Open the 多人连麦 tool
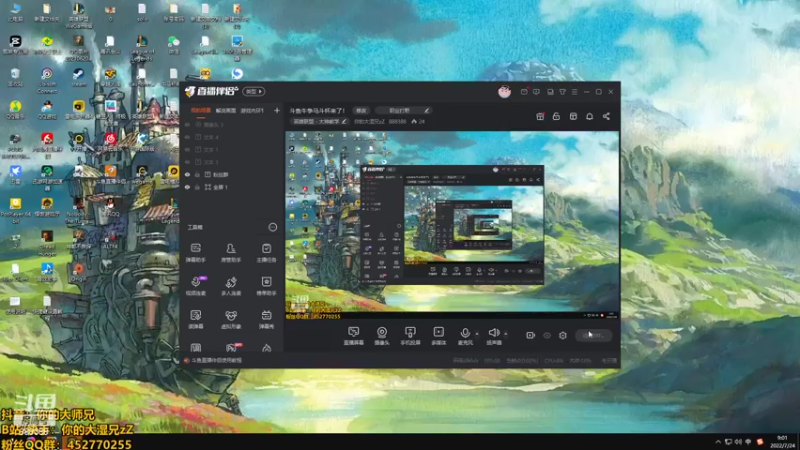 click(231, 286)
